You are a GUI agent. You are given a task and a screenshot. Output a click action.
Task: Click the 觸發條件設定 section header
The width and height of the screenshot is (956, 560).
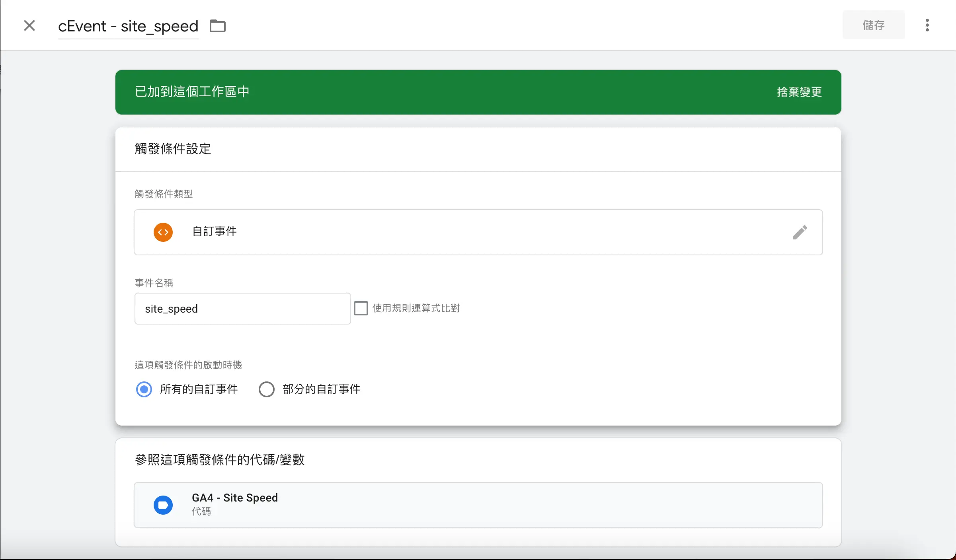pos(173,149)
